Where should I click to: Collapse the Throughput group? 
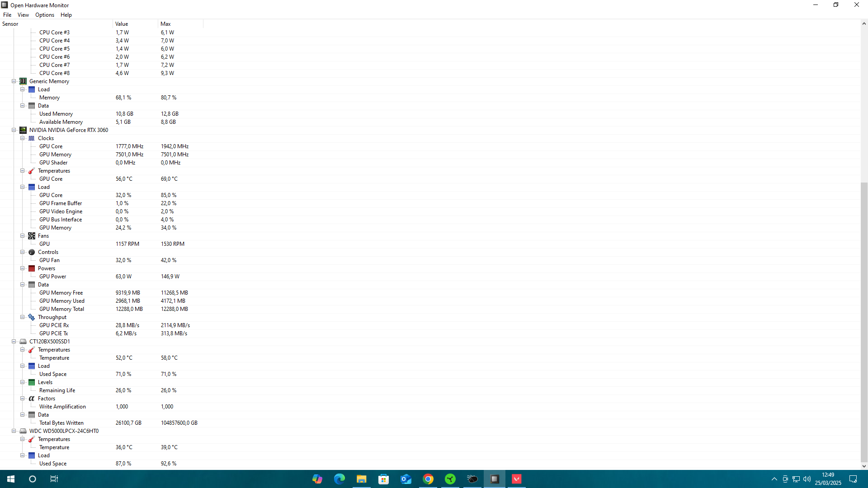click(23, 317)
